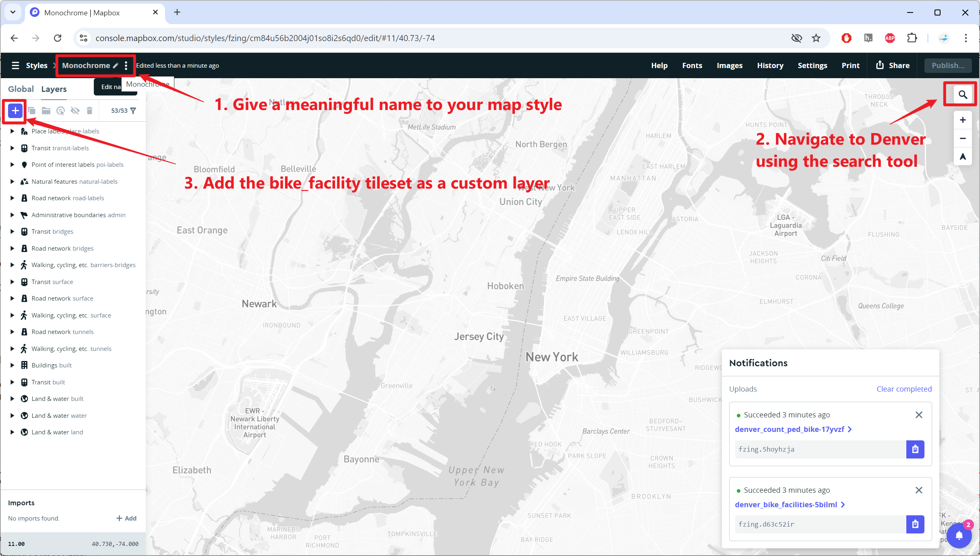The width and height of the screenshot is (980, 556).
Task: Open the 53/53 layer filter
Action: coord(124,110)
